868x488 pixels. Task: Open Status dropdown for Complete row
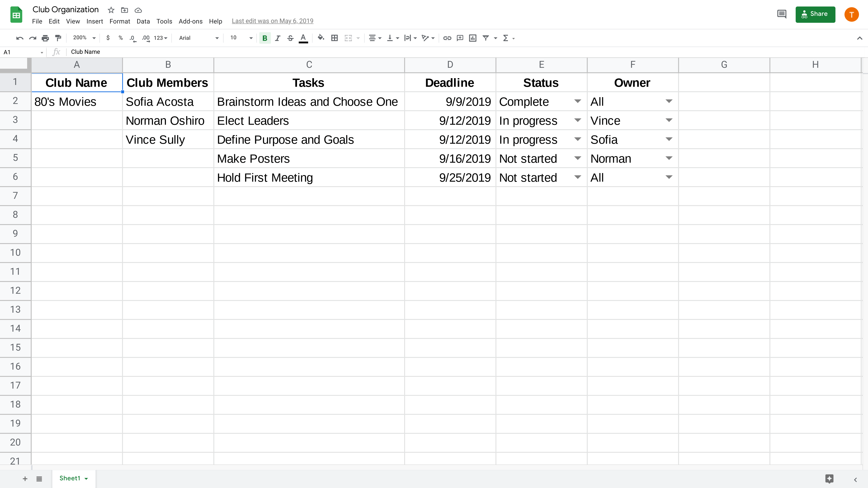coord(578,101)
